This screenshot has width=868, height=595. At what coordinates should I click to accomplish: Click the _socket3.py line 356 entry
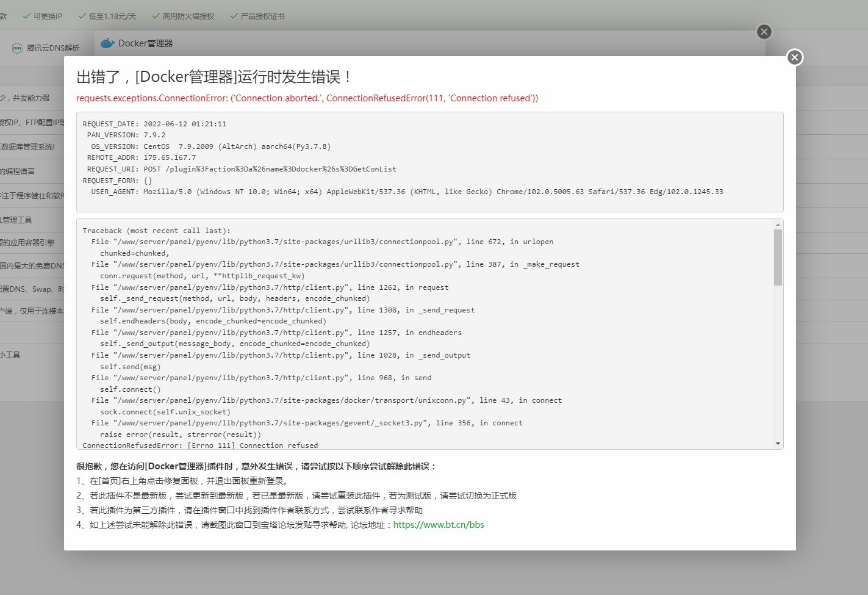click(307, 423)
